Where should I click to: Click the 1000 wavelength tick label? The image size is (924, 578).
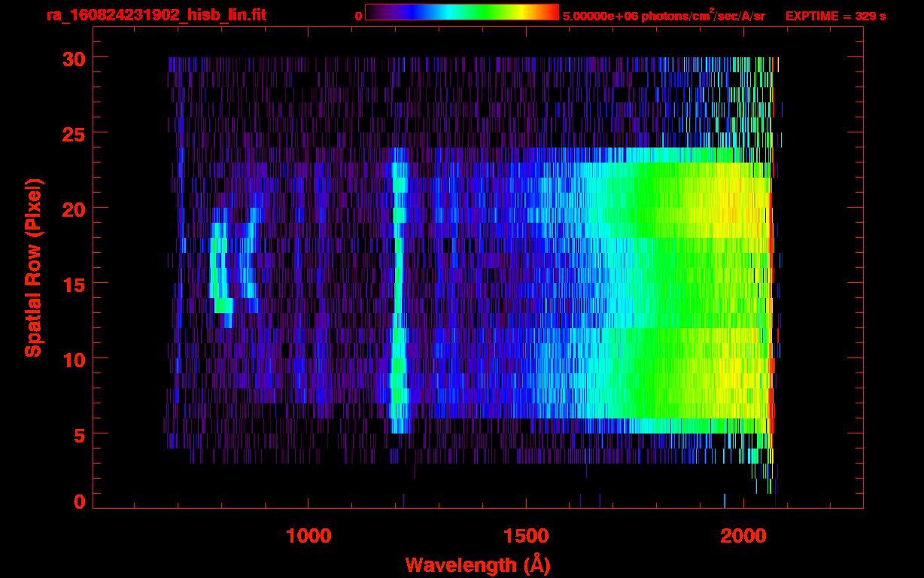(309, 535)
